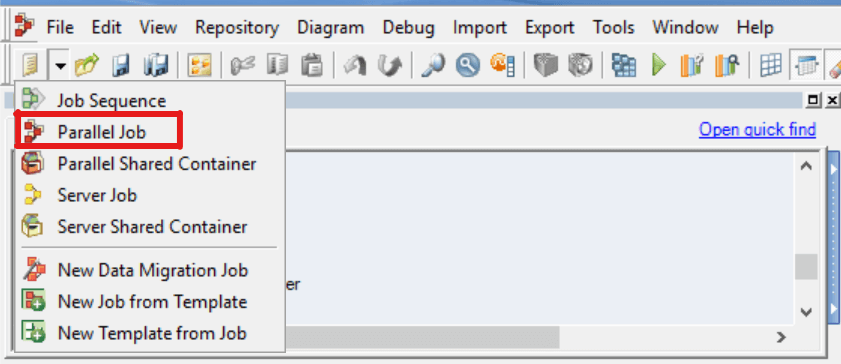The image size is (841, 364).
Task: Click the Open folder toolbar icon
Action: click(87, 66)
